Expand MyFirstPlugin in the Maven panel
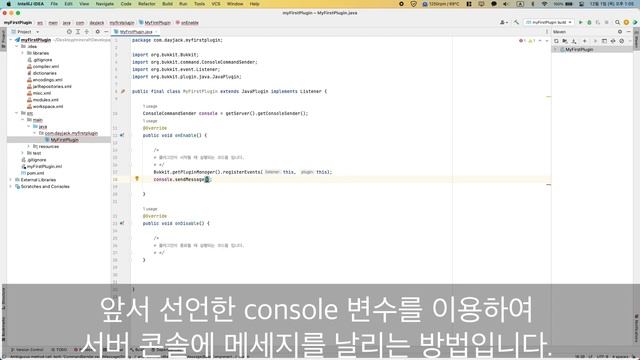The image size is (640, 360). [556, 49]
